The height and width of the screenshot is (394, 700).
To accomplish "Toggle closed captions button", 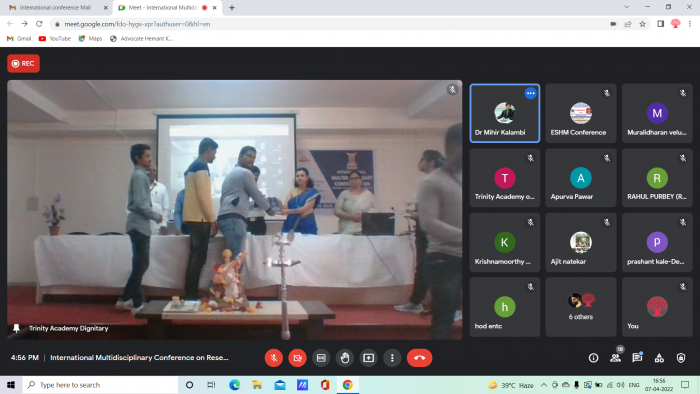I will (321, 358).
